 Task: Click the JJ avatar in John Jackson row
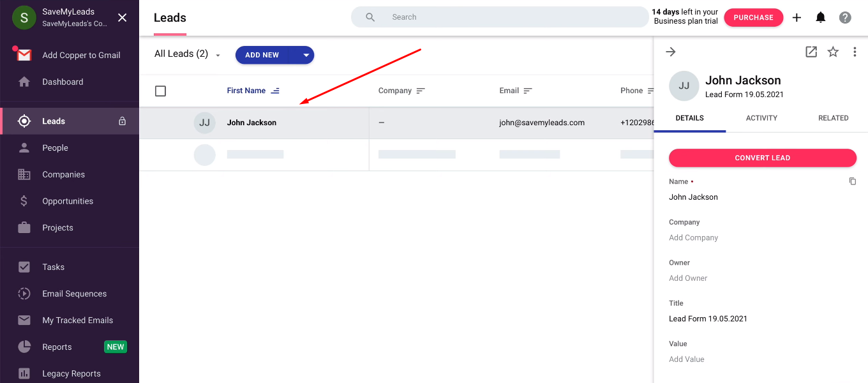205,123
